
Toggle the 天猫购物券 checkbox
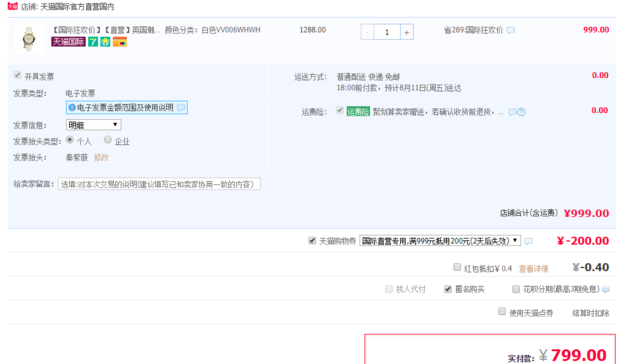click(x=312, y=240)
